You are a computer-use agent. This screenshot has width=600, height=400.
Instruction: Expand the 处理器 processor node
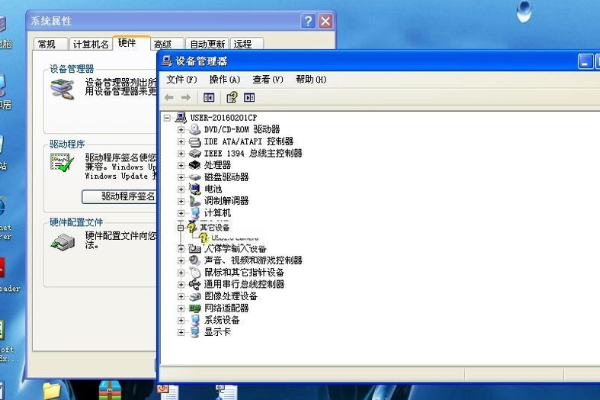(x=181, y=165)
